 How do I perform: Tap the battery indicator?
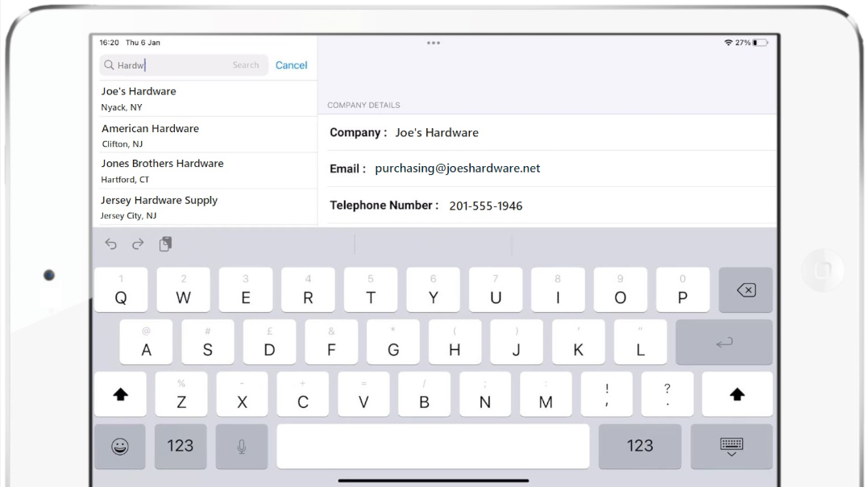(760, 43)
